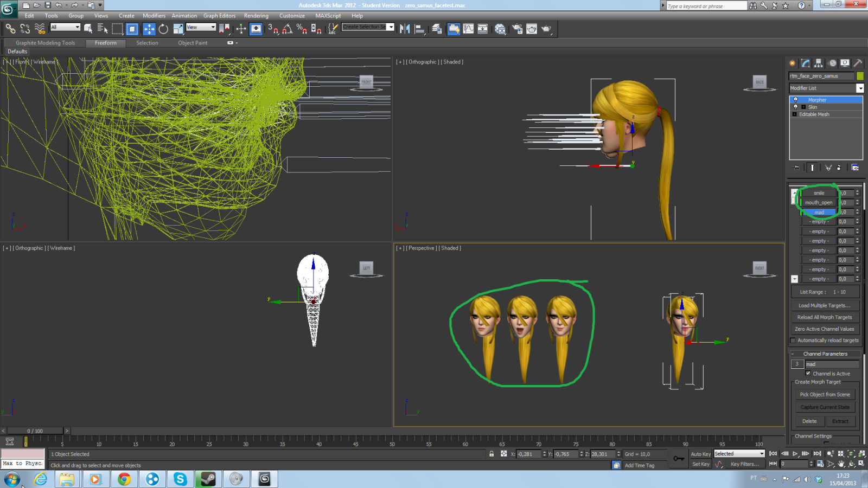Click Reload All Morph Targets button
The image size is (868, 488).
pos(825,317)
